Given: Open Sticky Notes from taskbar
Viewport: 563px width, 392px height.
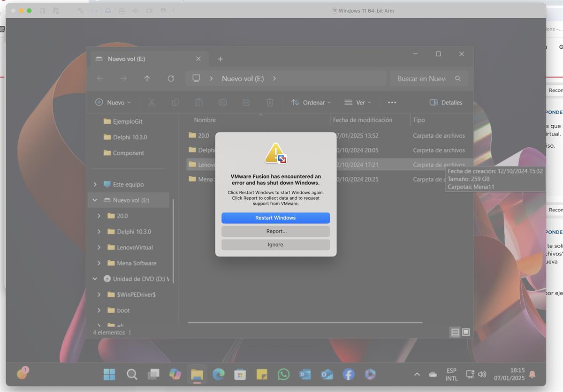Looking at the screenshot, I should point(262,374).
